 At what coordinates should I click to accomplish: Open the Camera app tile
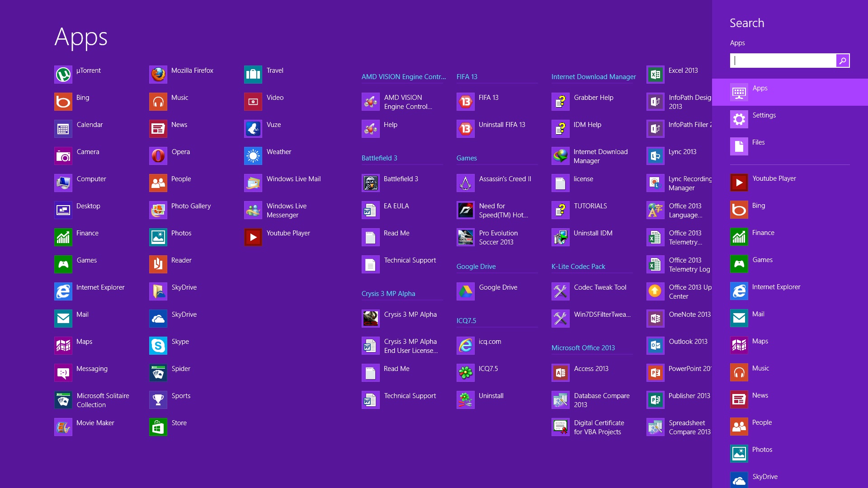click(x=63, y=156)
